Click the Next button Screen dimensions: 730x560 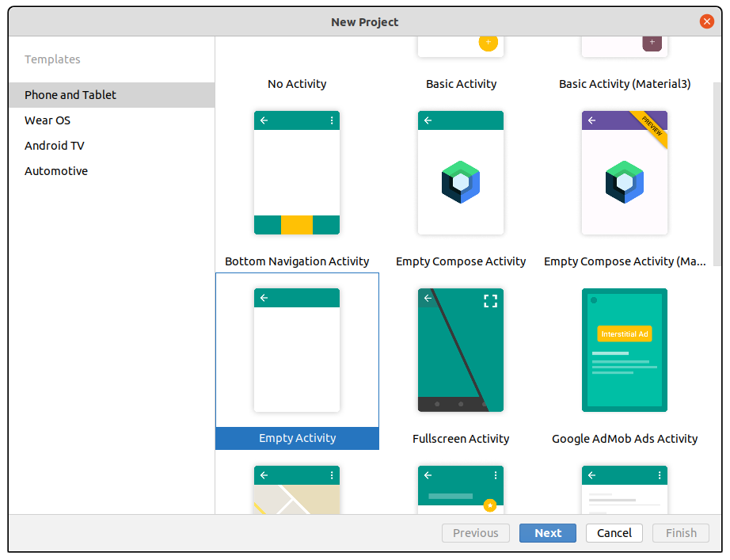(548, 533)
